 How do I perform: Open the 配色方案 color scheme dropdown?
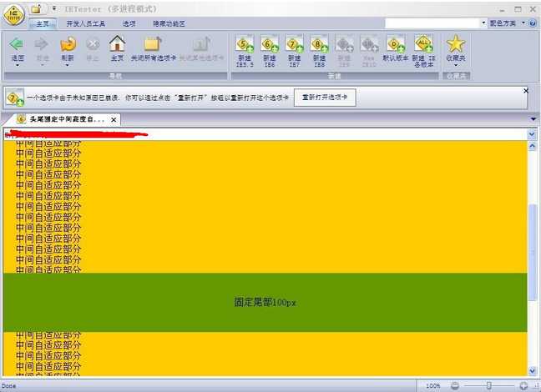(x=508, y=23)
